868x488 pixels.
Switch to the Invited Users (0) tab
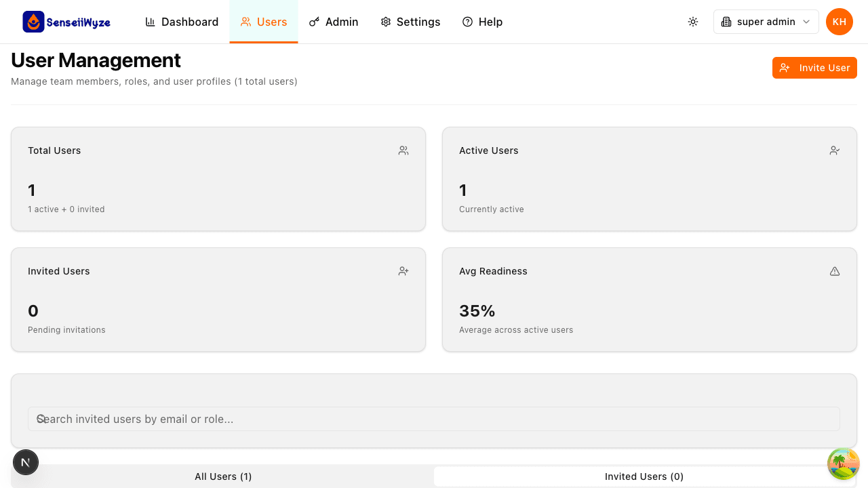coord(644,476)
